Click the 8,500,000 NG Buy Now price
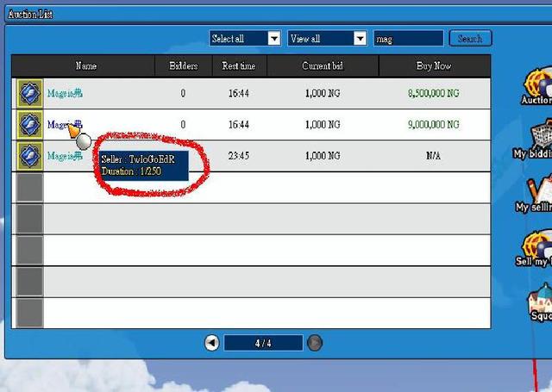Viewport: 552px width, 392px height. [435, 93]
